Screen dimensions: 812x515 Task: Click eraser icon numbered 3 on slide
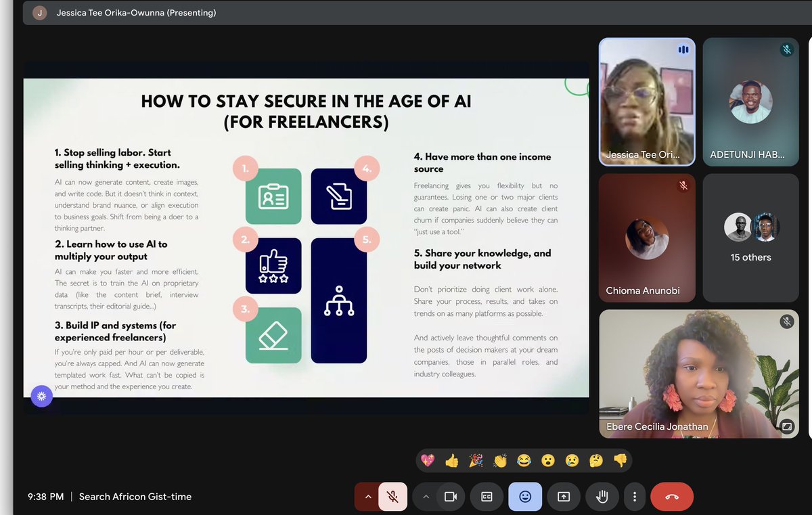(273, 336)
